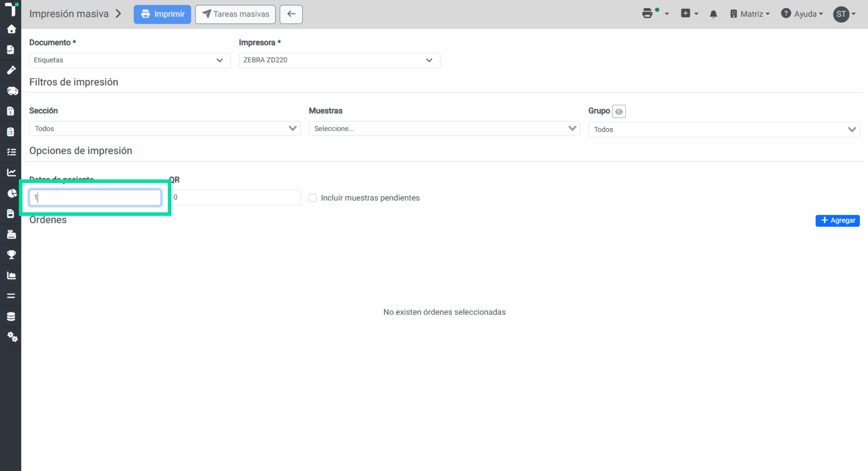Toggle the Grupo eye visibility button
Viewport: 868px width, 471px height.
point(619,111)
